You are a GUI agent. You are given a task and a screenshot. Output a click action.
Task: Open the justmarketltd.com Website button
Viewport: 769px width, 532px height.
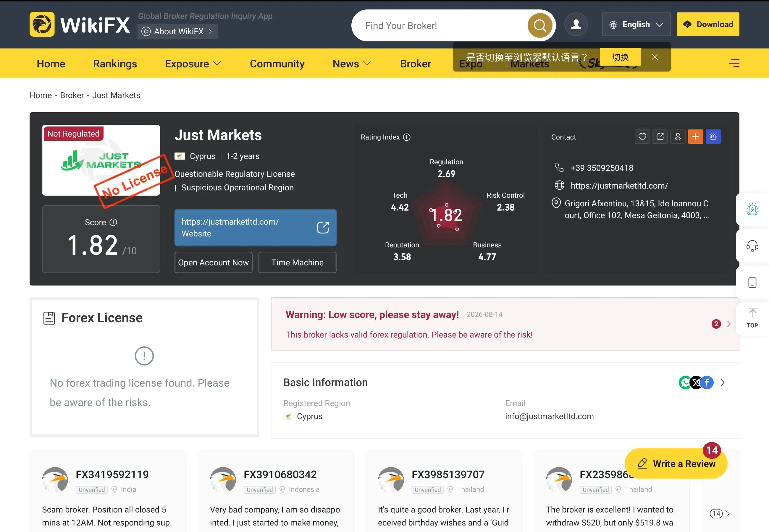pos(256,228)
